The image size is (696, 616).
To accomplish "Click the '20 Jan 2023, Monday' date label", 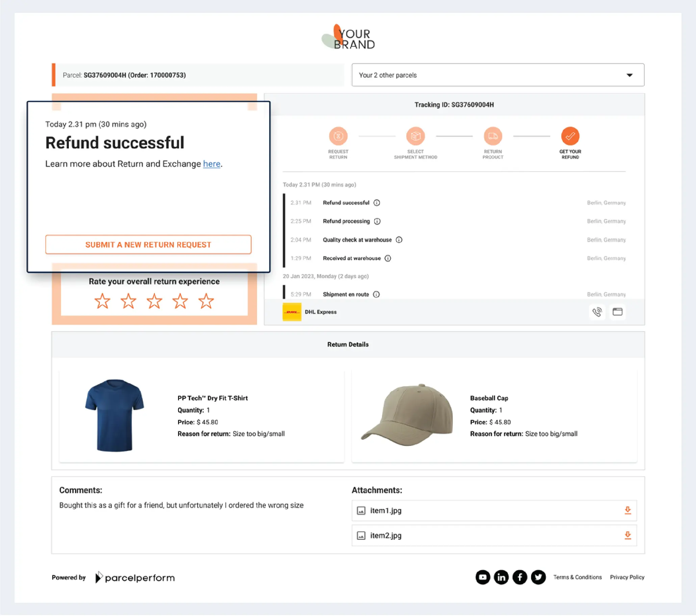I will click(x=326, y=276).
